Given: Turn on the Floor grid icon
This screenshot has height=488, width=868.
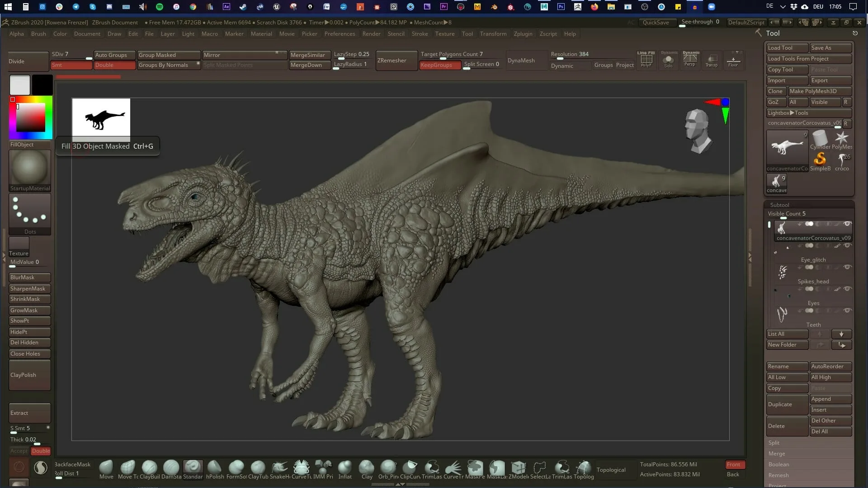Looking at the screenshot, I should (733, 60).
